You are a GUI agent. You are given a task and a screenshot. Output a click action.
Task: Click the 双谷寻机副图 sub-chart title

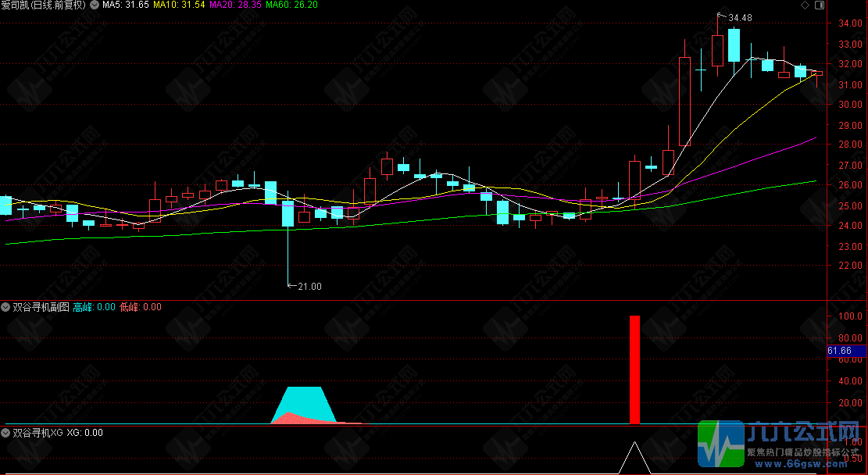41,307
